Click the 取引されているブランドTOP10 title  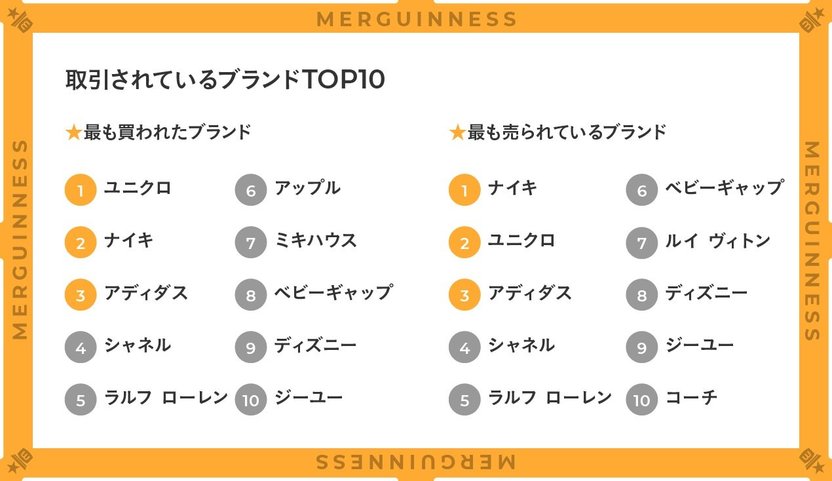225,80
